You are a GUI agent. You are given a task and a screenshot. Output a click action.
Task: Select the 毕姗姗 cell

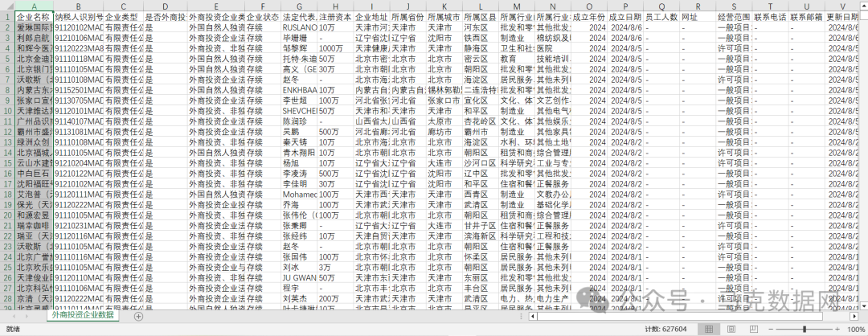tap(300, 38)
